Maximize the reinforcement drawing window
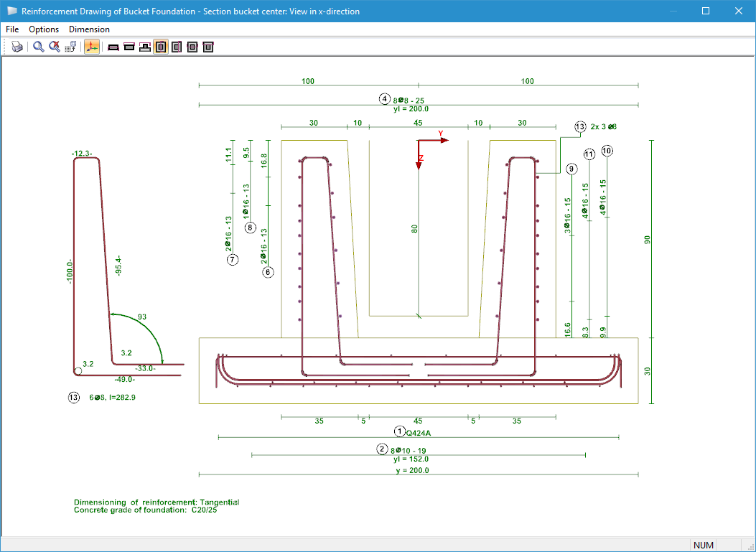This screenshot has width=756, height=552. [x=705, y=11]
